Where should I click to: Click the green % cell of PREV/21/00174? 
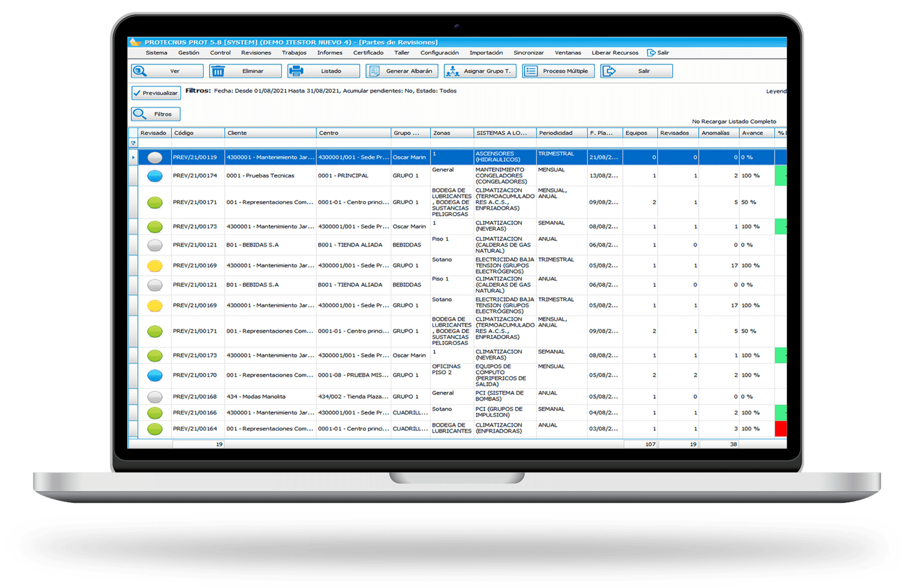tap(781, 175)
